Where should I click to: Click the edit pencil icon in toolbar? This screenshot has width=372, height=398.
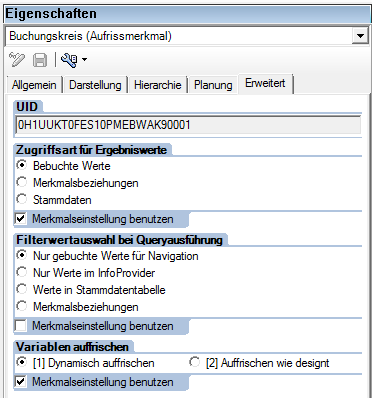click(17, 60)
